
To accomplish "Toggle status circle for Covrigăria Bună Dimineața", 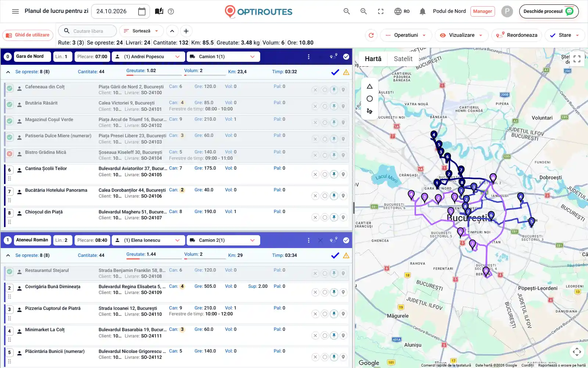I will (325, 292).
